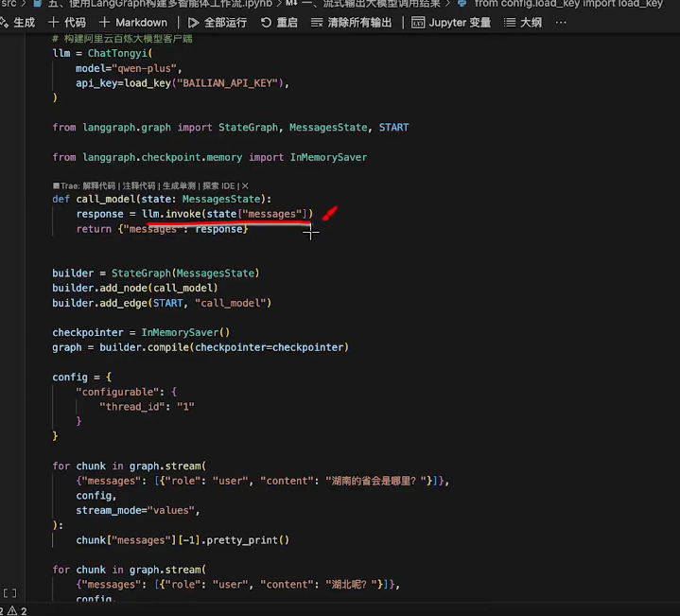
Task: Restart the kernel with 重启
Action: 279,23
